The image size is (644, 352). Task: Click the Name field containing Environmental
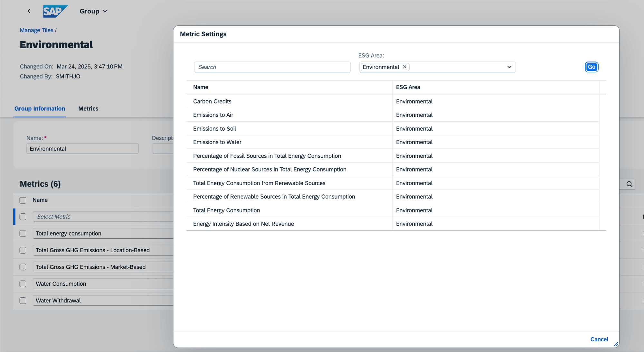82,149
